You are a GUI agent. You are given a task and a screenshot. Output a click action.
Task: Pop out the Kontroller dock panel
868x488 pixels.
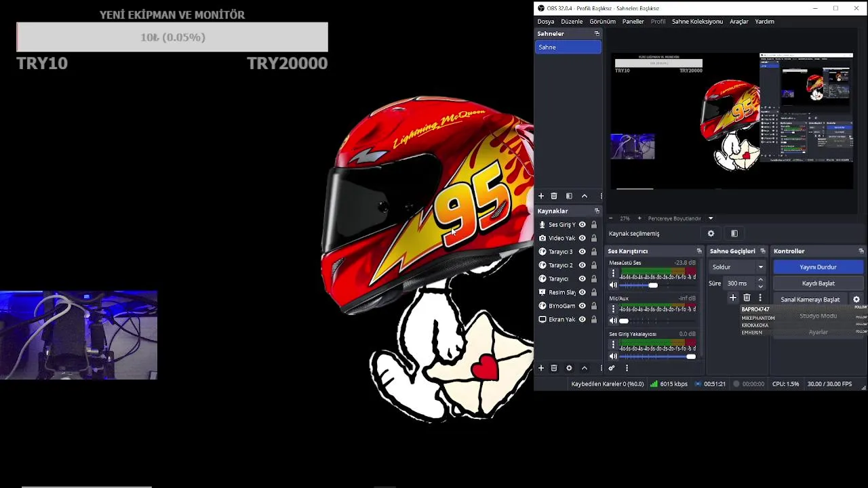coord(861,251)
